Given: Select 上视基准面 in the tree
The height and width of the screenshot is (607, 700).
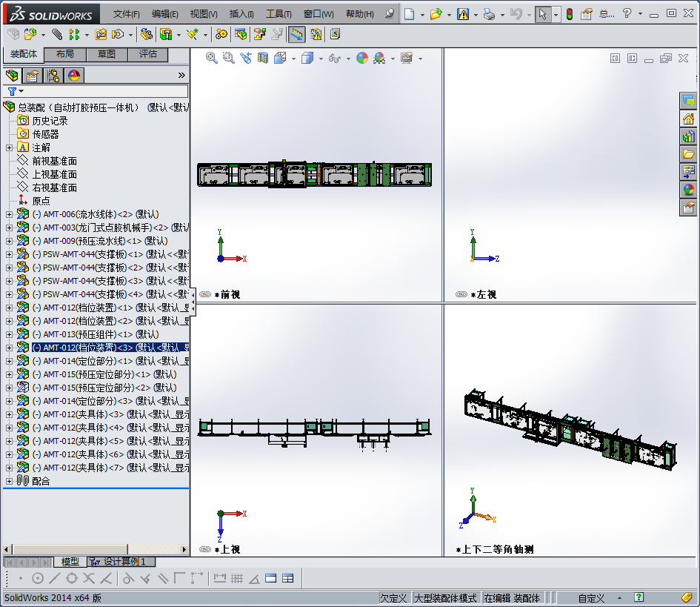Looking at the screenshot, I should click(54, 175).
